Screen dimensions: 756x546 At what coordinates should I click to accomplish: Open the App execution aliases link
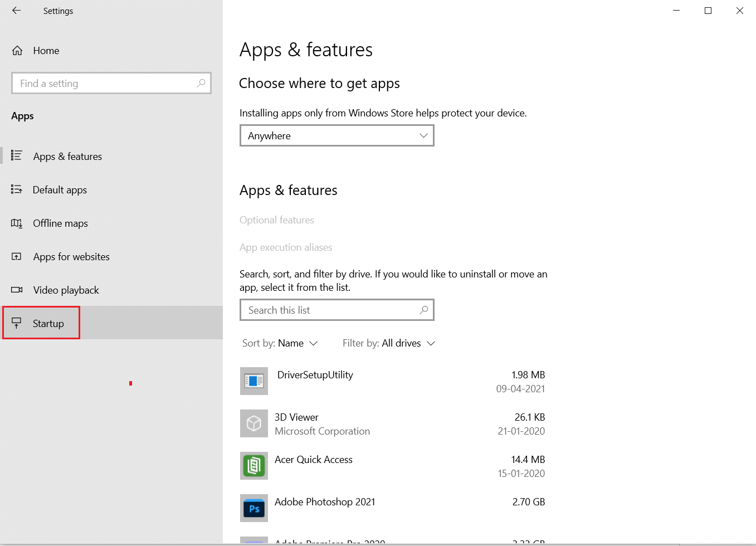coord(286,247)
